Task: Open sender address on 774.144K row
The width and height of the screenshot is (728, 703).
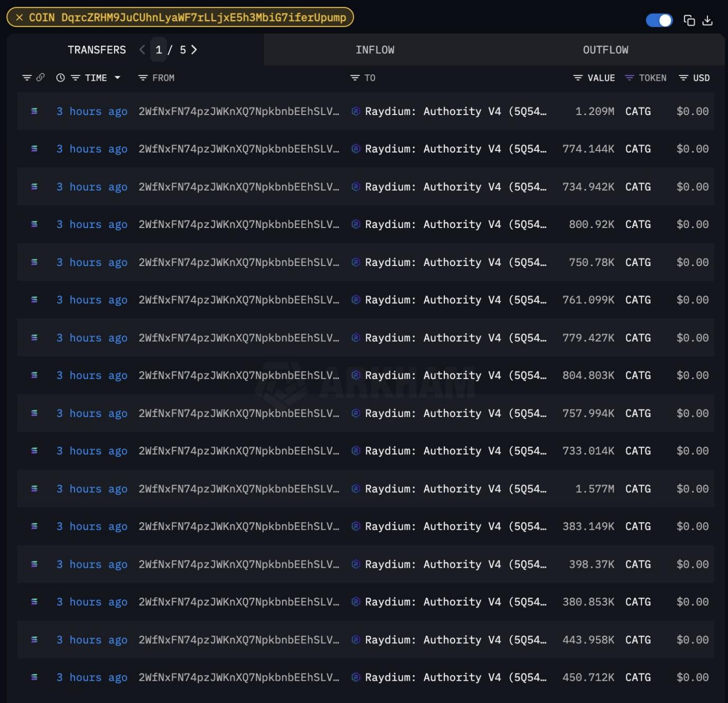Action: 239,149
